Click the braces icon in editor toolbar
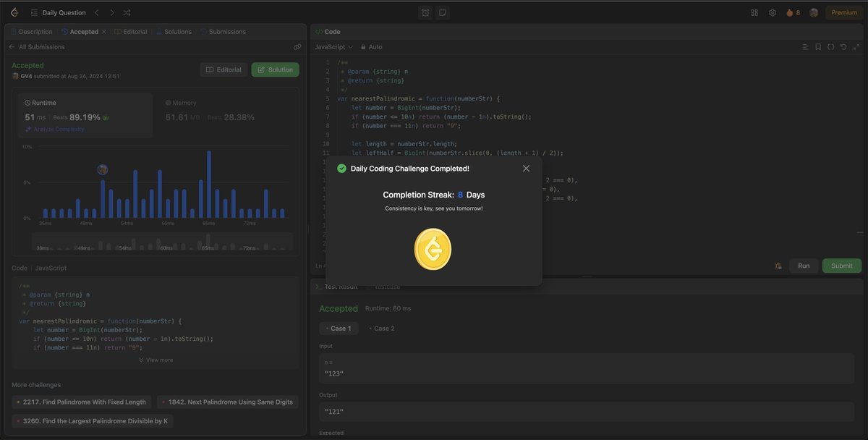 [831, 47]
